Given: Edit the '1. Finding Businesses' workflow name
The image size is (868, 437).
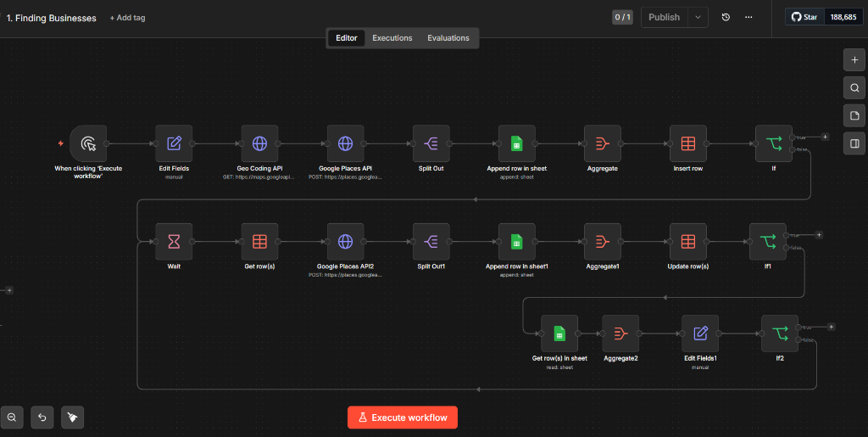Looking at the screenshot, I should point(52,19).
